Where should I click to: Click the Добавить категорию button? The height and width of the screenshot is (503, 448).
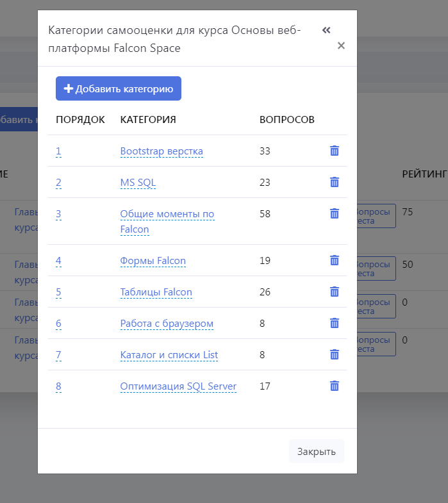pos(119,89)
